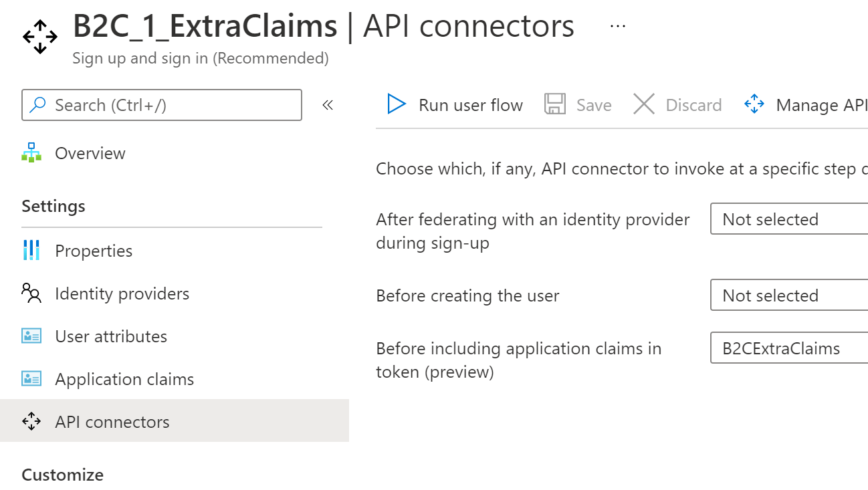Click the User attributes card icon

[31, 336]
